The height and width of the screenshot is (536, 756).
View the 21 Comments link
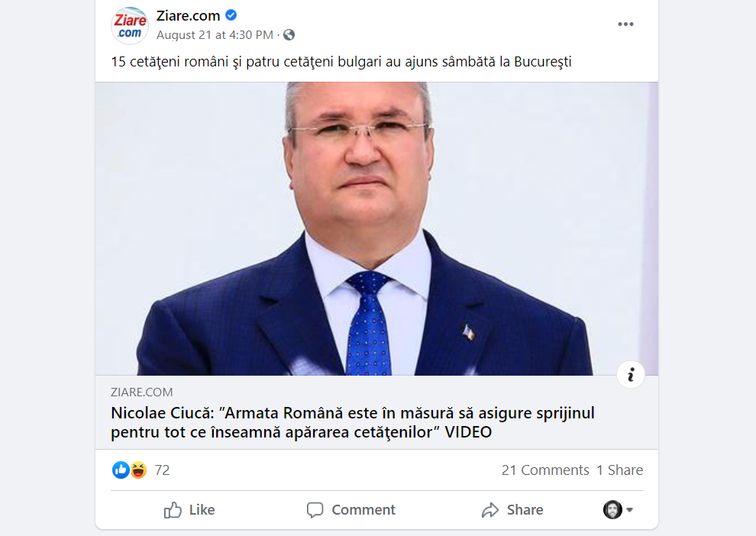[x=545, y=470]
